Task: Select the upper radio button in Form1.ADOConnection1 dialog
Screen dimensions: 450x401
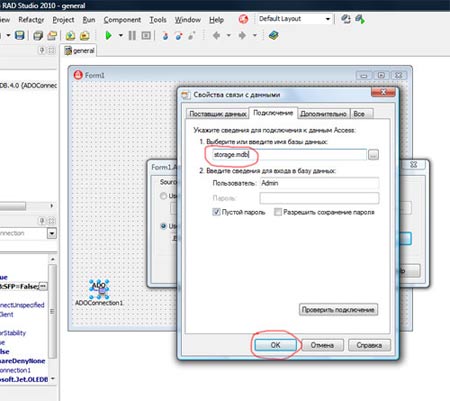Action: 163,196
